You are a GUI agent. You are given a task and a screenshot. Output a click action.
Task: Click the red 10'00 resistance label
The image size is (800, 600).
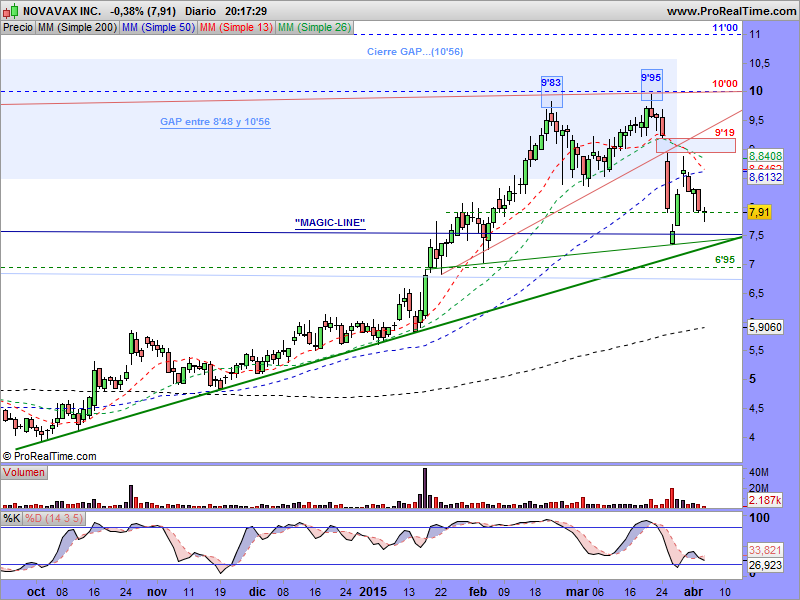coord(725,84)
